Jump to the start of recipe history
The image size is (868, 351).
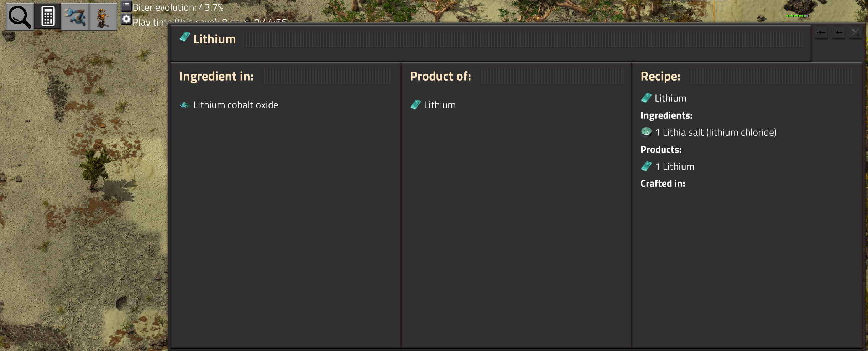pyautogui.click(x=838, y=32)
